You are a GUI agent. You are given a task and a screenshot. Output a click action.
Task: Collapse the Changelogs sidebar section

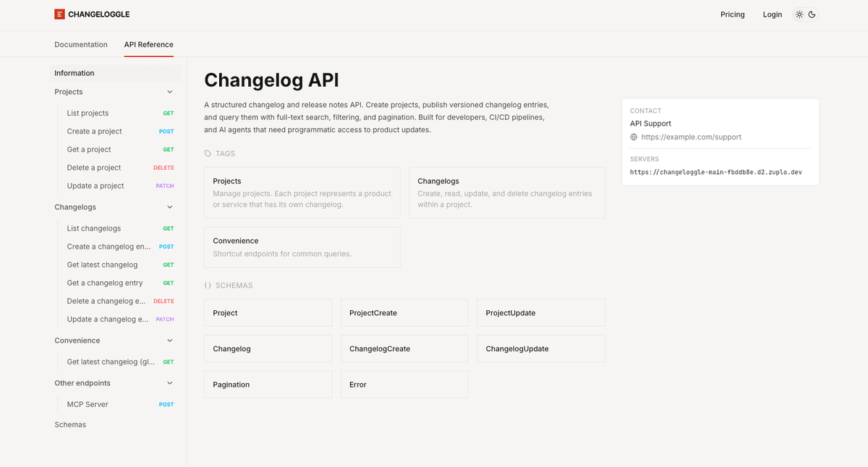click(x=169, y=207)
